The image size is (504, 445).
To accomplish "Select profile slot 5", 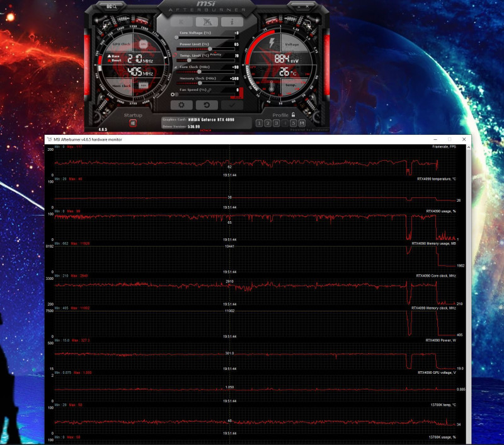I will coord(293,123).
